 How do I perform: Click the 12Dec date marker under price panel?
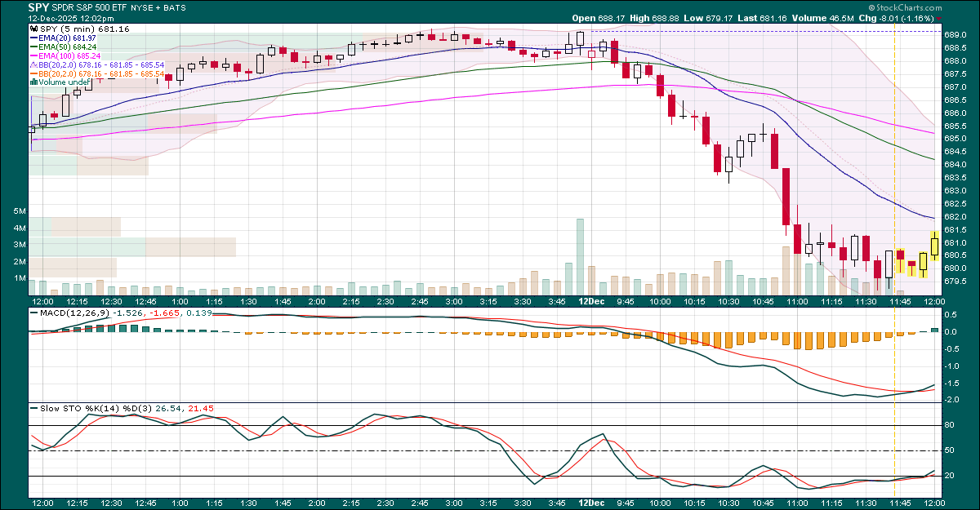(590, 300)
